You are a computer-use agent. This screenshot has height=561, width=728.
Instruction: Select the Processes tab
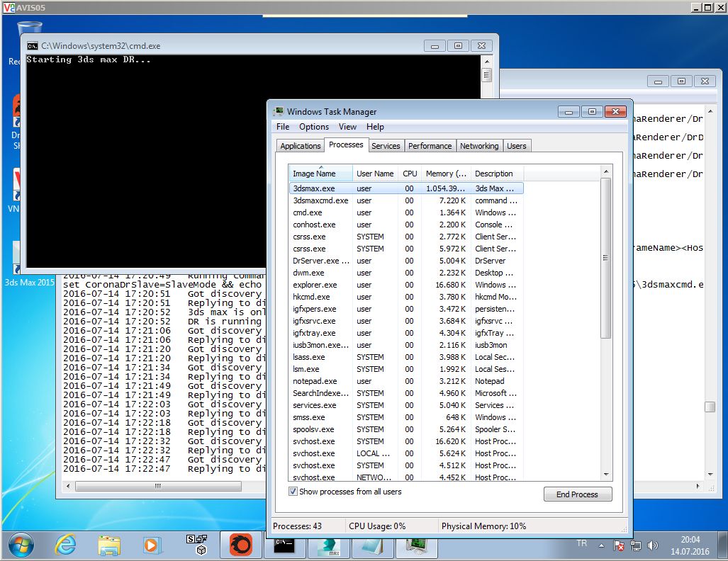(x=346, y=144)
